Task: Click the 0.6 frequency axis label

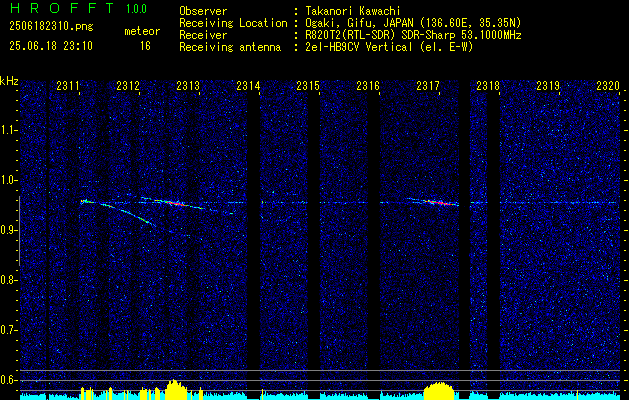Action: click(x=9, y=380)
